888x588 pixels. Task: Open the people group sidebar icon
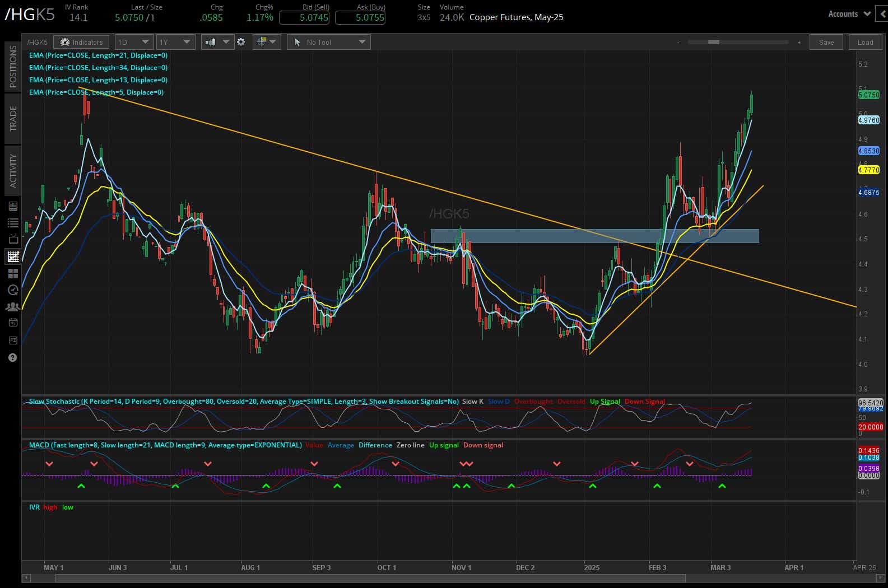pos(13,306)
